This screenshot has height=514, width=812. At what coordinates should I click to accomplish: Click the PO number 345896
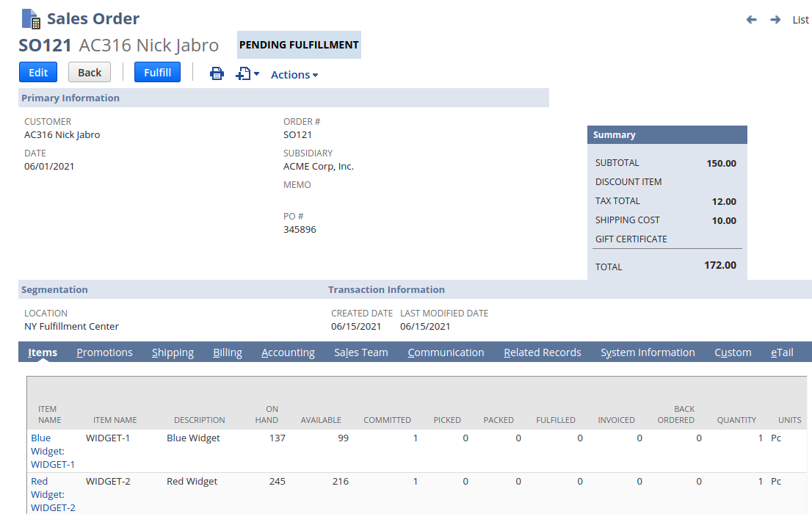300,230
